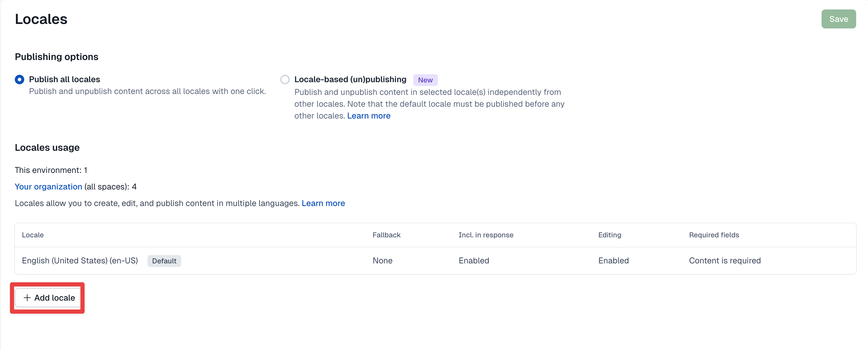Click the Add locale button label
The height and width of the screenshot is (350, 868).
(x=55, y=298)
